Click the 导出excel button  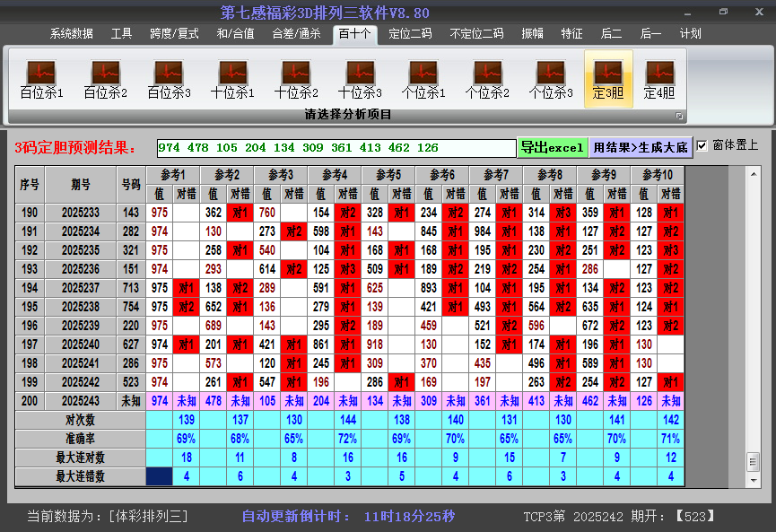click(552, 147)
